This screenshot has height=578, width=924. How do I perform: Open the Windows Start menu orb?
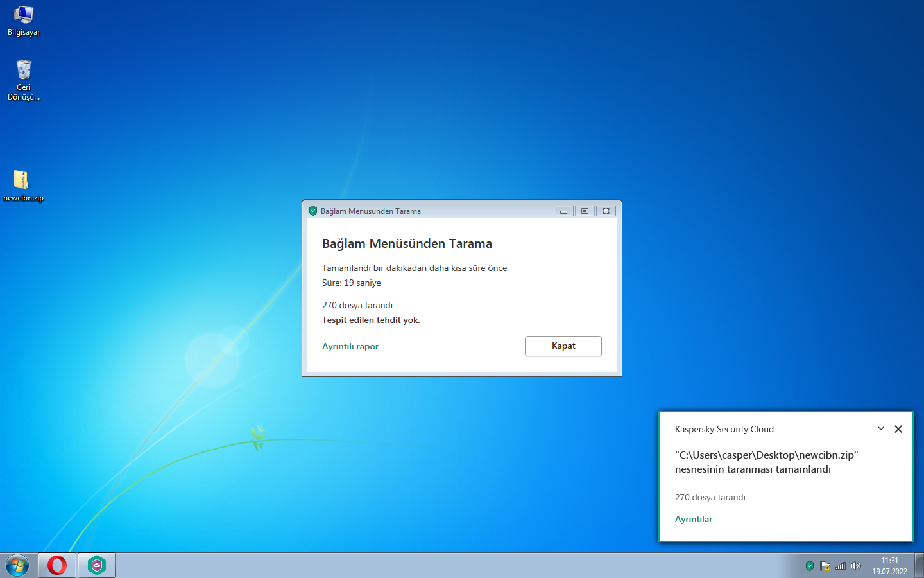[x=17, y=565]
